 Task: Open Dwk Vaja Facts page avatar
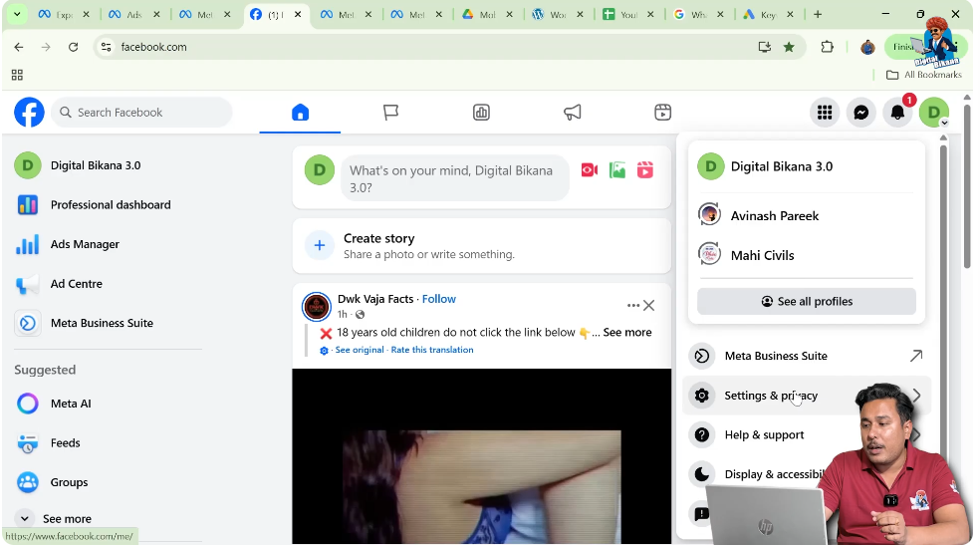[x=317, y=307]
